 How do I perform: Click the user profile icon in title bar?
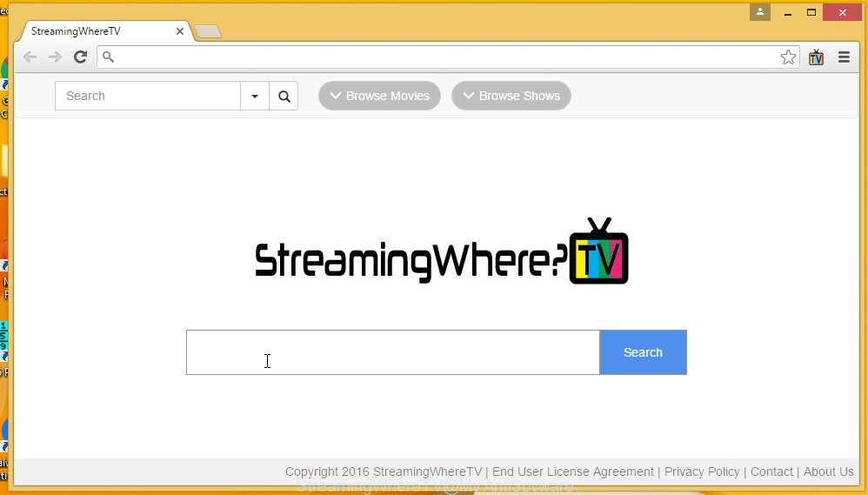click(760, 11)
